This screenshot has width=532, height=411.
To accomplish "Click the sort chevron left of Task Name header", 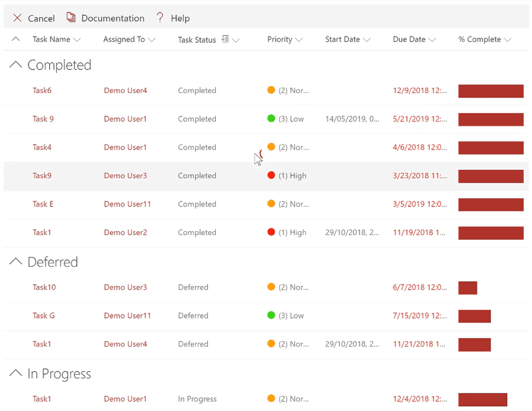I will pos(15,39).
